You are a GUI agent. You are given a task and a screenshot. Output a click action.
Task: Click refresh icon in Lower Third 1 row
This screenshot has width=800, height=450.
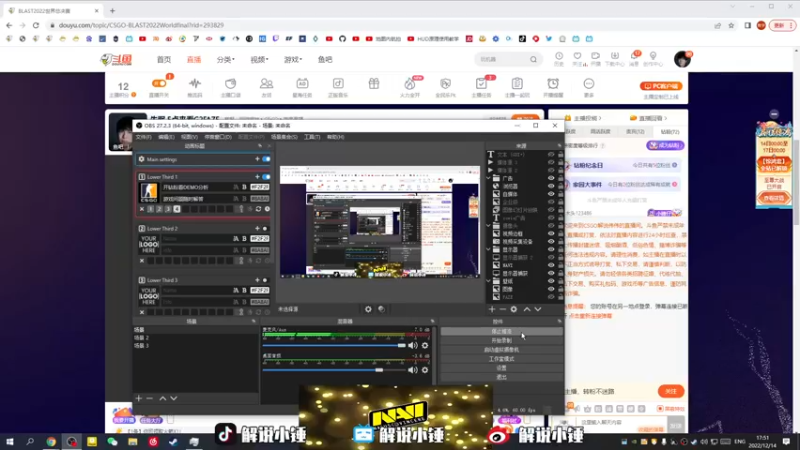point(259,209)
